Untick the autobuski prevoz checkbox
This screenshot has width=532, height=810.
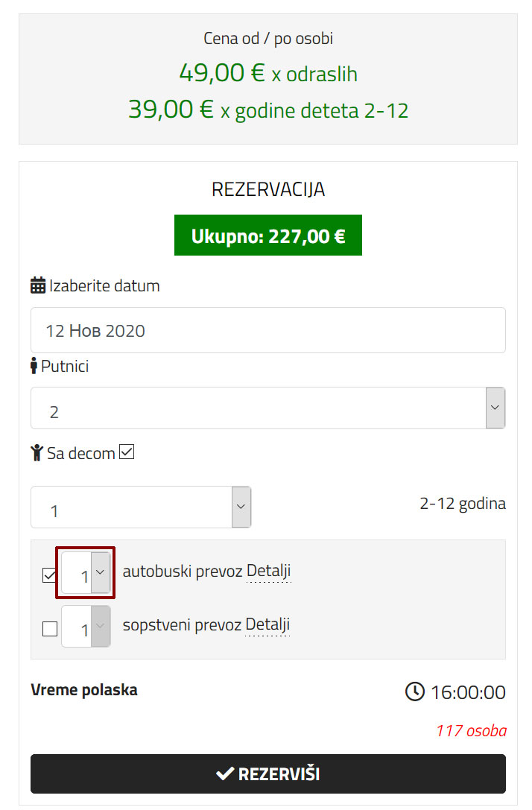pos(50,575)
